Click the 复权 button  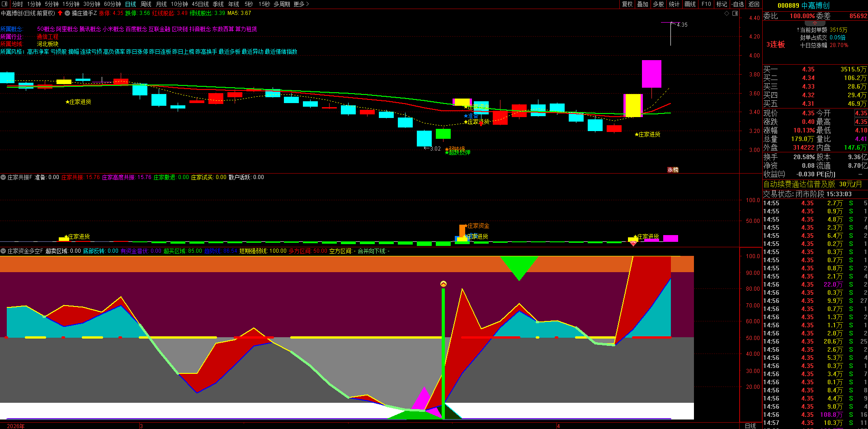[627, 4]
